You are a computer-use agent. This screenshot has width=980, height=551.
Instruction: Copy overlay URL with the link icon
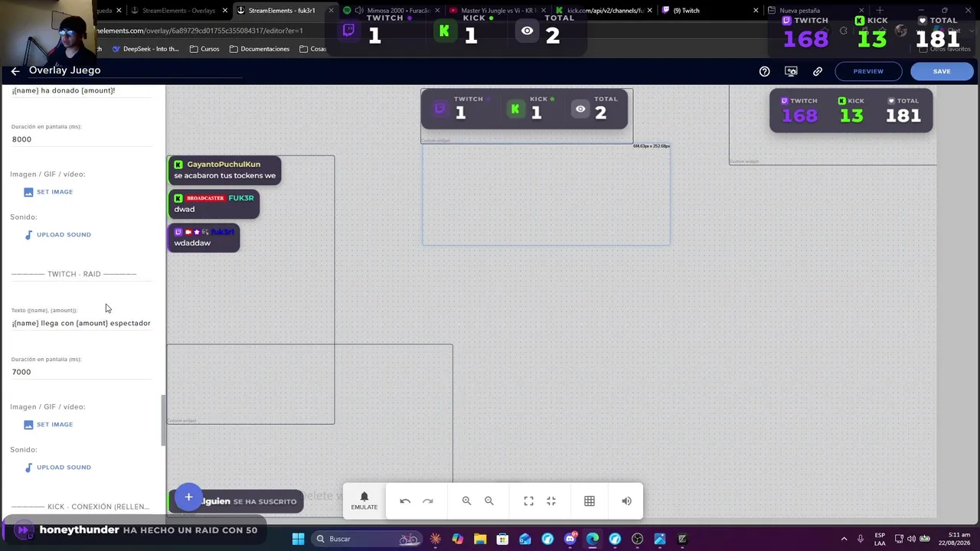point(818,71)
